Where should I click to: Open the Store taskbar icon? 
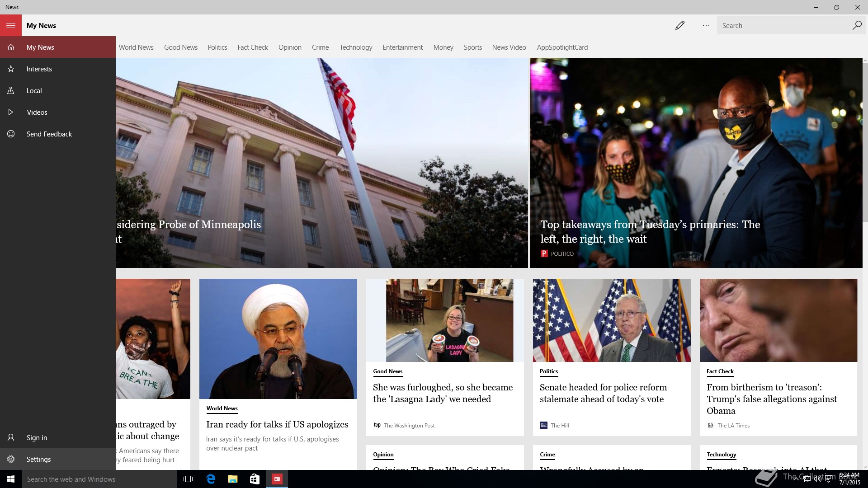[x=255, y=479]
